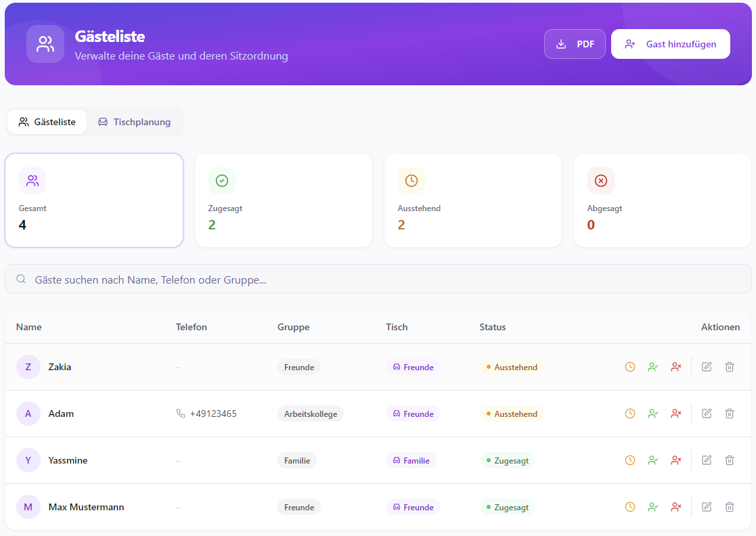Focus the guest search field

(378, 279)
